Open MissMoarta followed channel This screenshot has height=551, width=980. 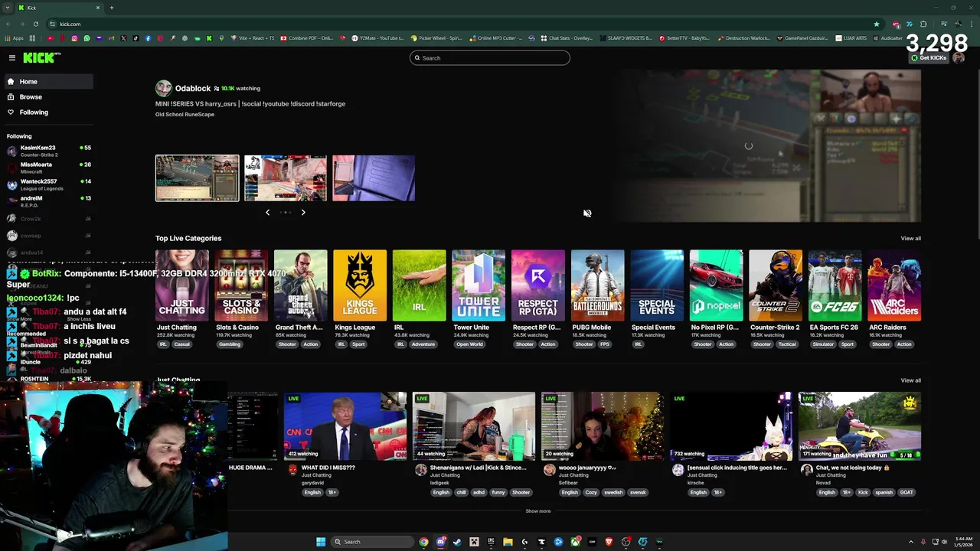point(48,168)
